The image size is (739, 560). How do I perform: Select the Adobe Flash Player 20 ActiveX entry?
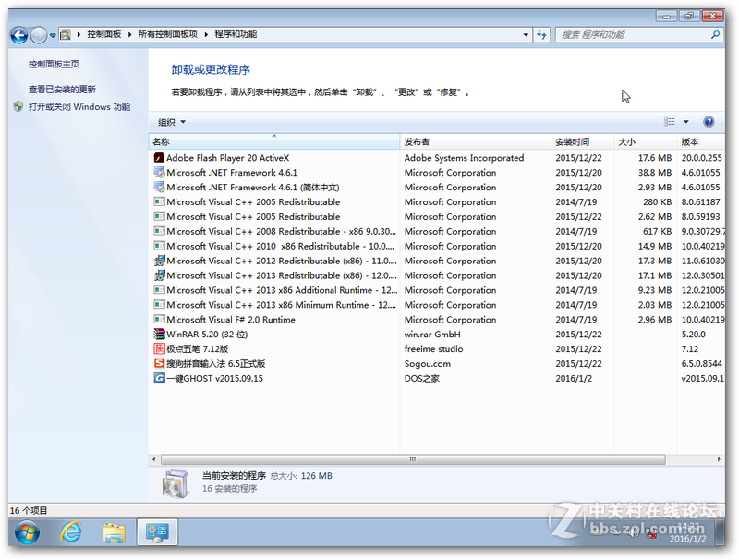coord(231,157)
